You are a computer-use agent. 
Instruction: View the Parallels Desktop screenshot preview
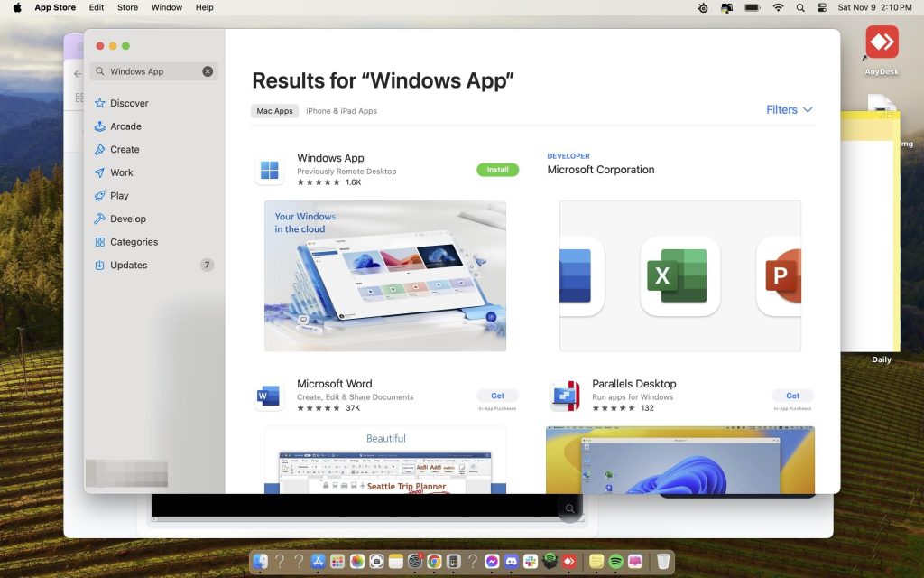click(x=680, y=460)
